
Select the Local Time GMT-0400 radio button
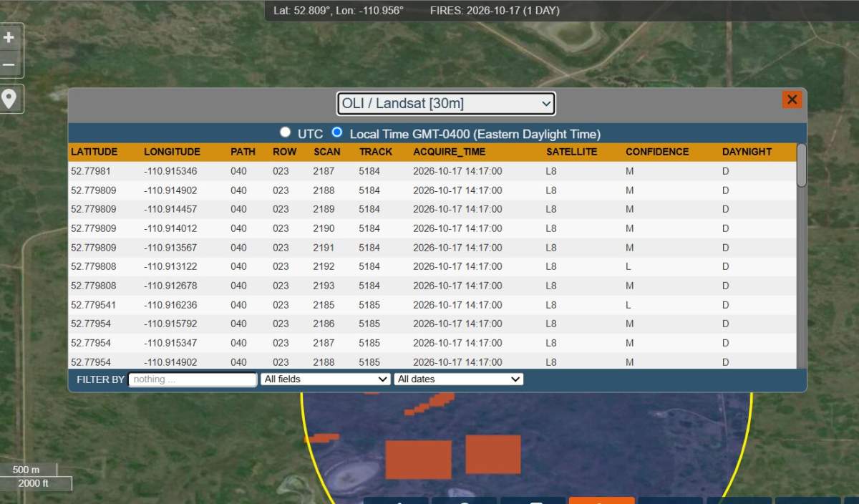tap(337, 132)
